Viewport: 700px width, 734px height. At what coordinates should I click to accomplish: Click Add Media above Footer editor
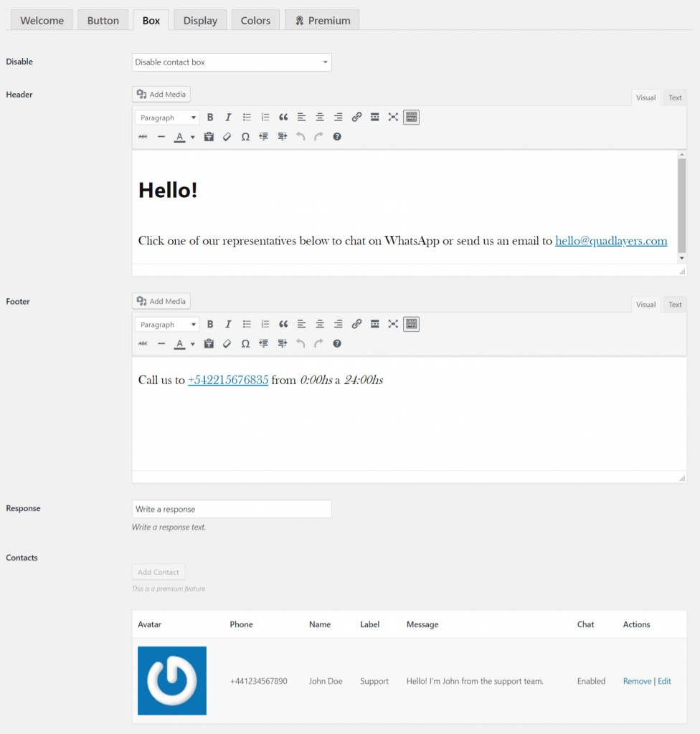pos(161,301)
